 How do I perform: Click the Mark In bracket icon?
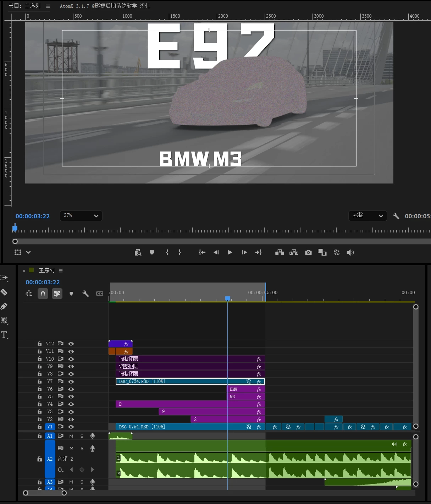(167, 252)
